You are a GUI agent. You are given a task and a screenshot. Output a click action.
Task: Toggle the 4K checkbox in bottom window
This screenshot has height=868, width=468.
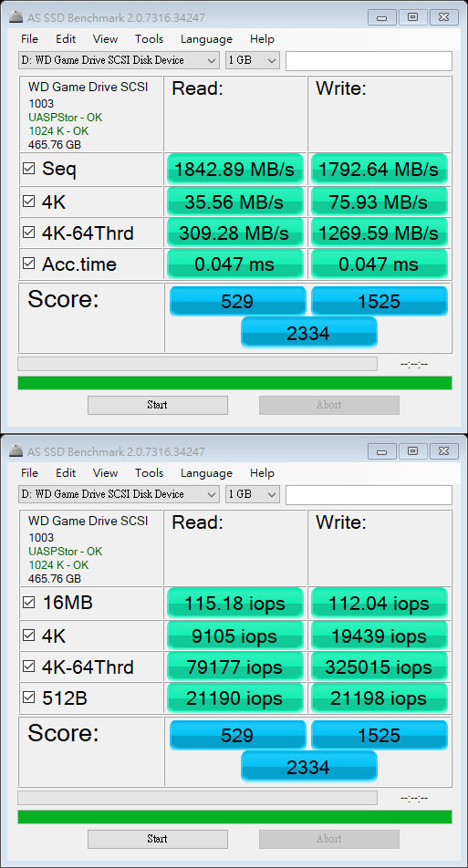pyautogui.click(x=28, y=635)
